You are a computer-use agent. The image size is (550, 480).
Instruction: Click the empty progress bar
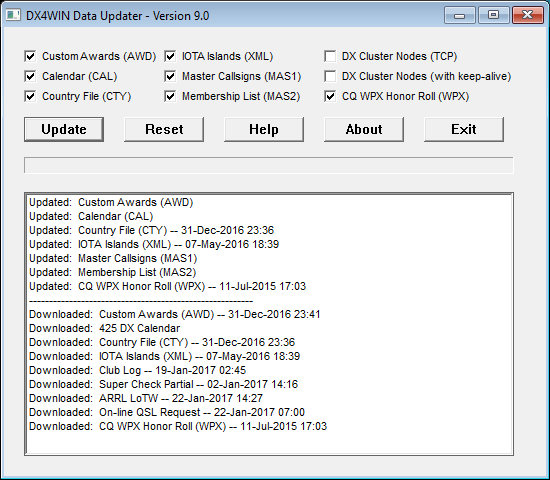(269, 165)
